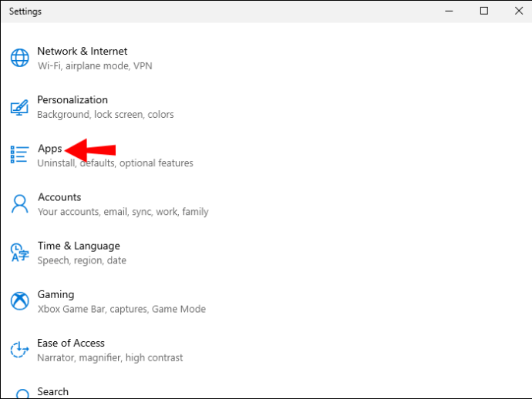Click 'Uninstall, defaults, optional features' text
This screenshot has width=532, height=399.
click(x=115, y=163)
